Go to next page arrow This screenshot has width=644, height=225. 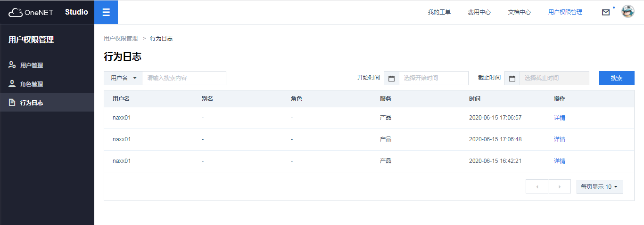pyautogui.click(x=560, y=187)
